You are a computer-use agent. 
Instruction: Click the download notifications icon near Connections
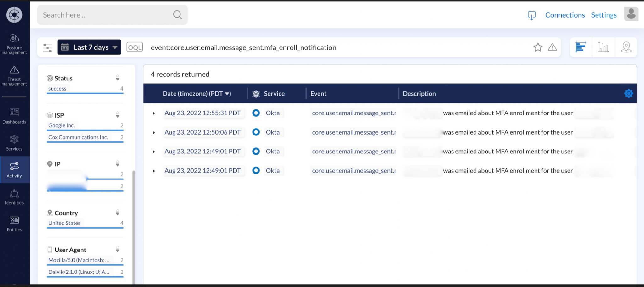pos(531,15)
